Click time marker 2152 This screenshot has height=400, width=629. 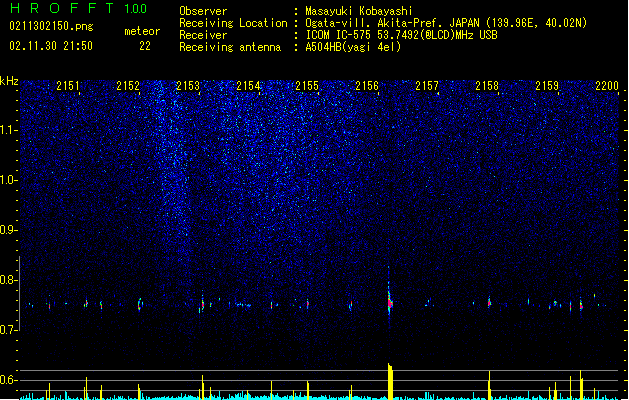128,85
